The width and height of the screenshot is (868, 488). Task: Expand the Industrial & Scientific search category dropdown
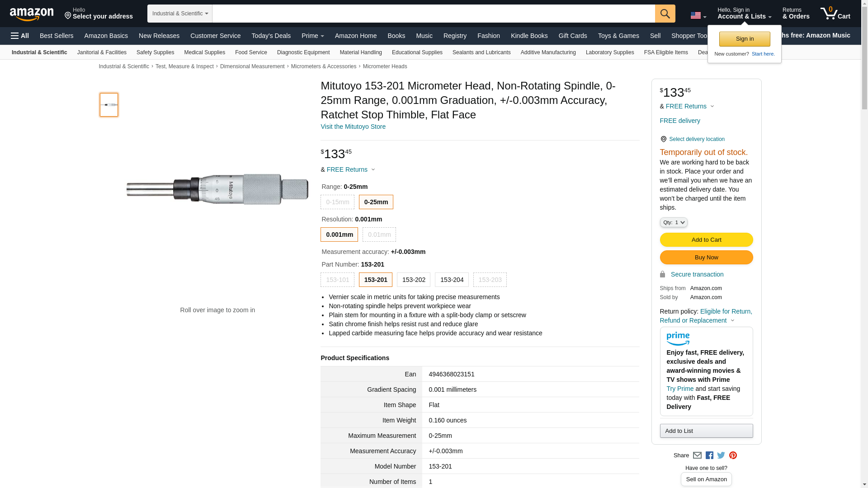(180, 14)
